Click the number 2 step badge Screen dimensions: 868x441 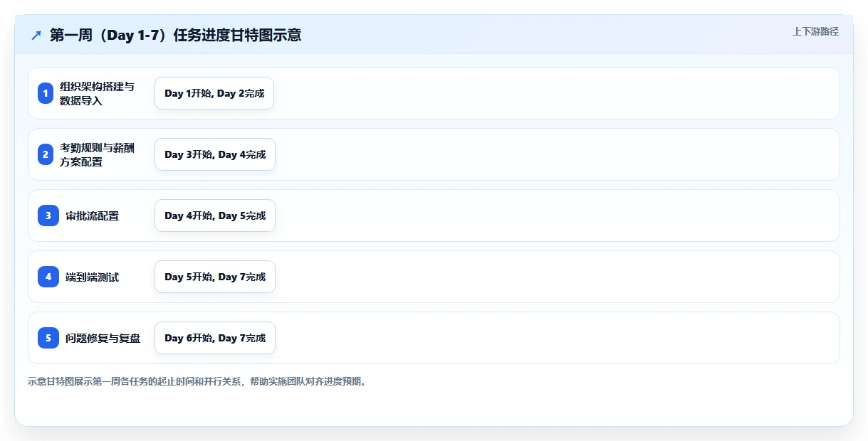tap(46, 154)
